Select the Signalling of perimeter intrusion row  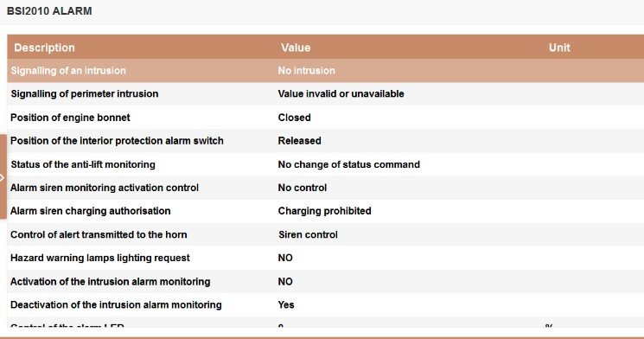pos(325,93)
